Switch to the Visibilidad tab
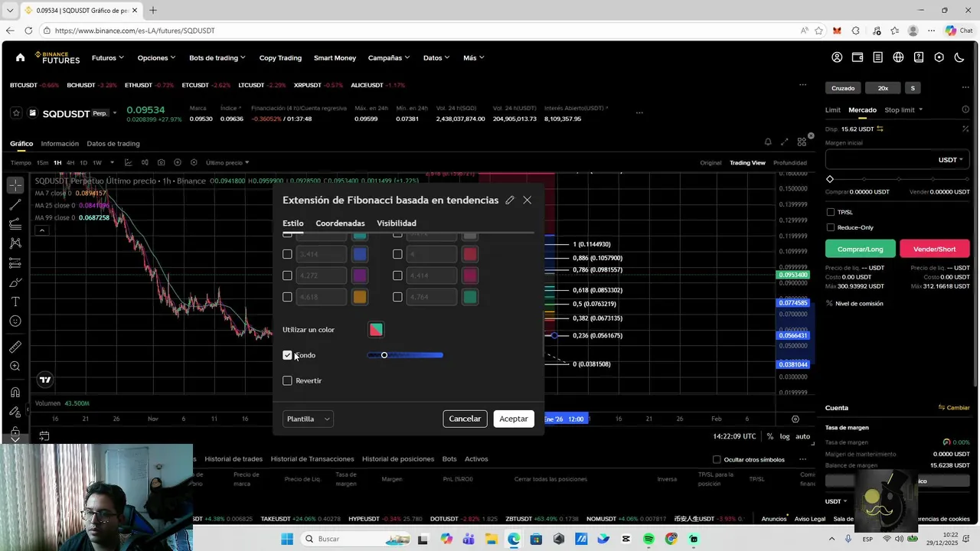This screenshot has height=551, width=980. [397, 223]
